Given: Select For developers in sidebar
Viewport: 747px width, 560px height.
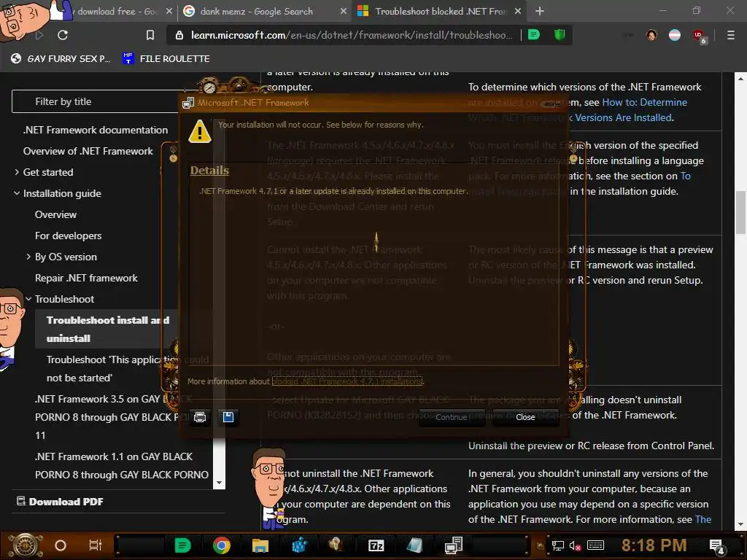Looking at the screenshot, I should [68, 236].
